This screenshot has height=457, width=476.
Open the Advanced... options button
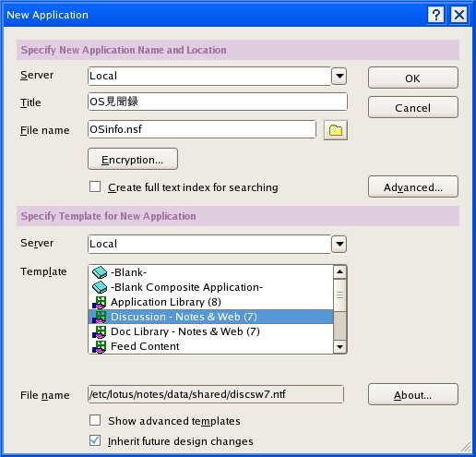click(413, 186)
